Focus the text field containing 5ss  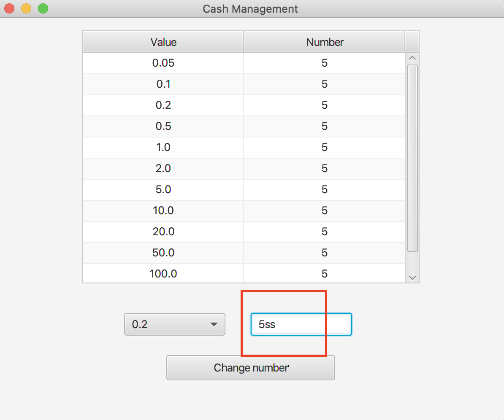tap(301, 324)
